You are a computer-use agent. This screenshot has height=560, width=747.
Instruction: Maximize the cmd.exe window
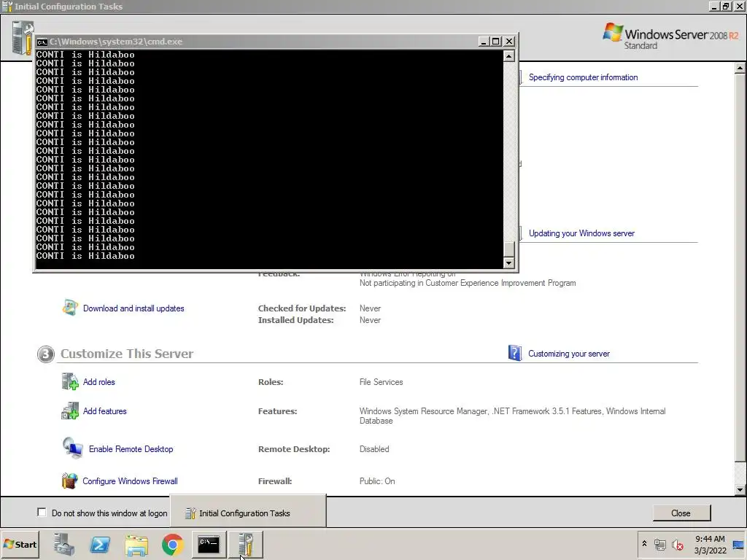pos(496,42)
